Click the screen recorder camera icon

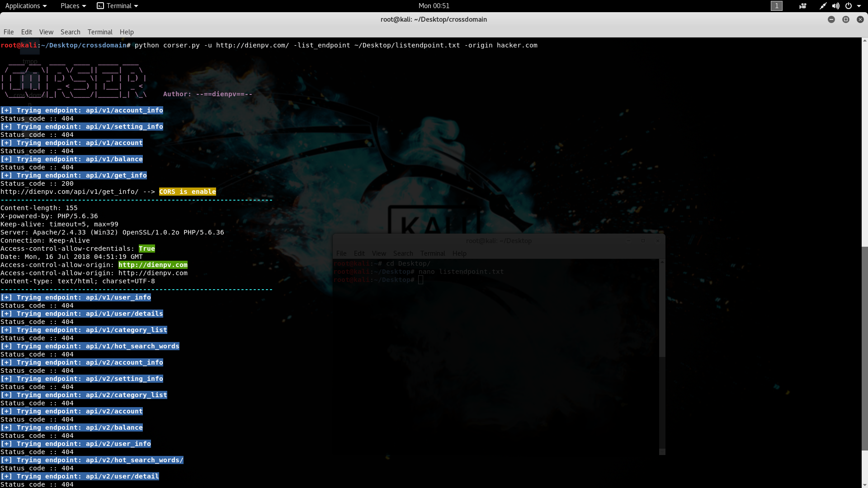tap(803, 6)
